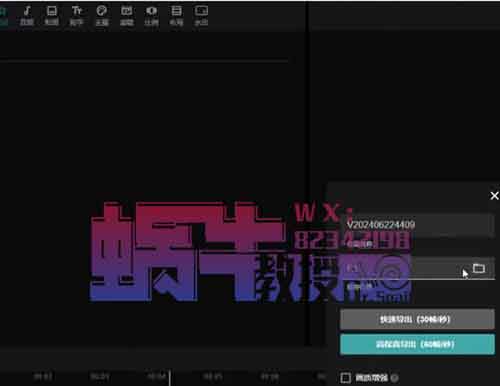Open the toolbar tab with the eye-shaped icon
This screenshot has height=386, width=500.
151,15
